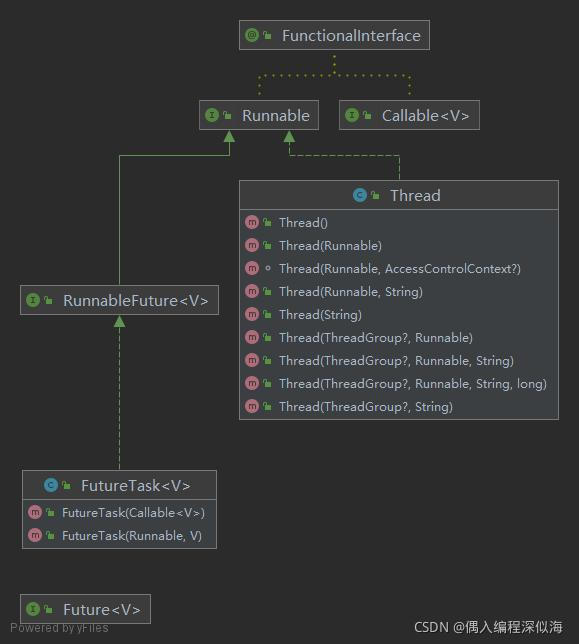Select the Thread() constructor row

click(399, 223)
